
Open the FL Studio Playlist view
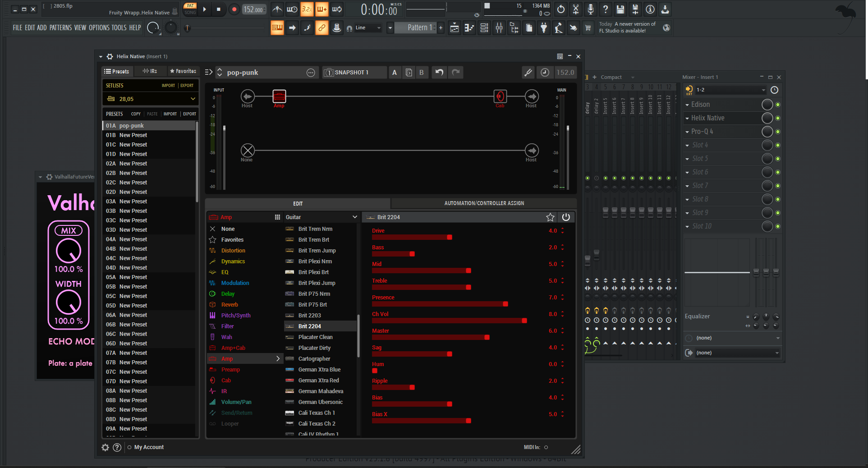point(455,28)
